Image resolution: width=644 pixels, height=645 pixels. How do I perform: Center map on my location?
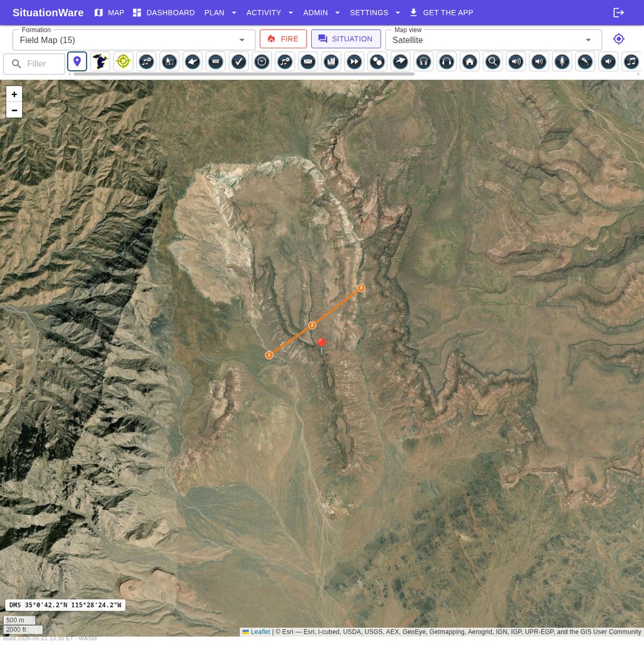[x=619, y=39]
